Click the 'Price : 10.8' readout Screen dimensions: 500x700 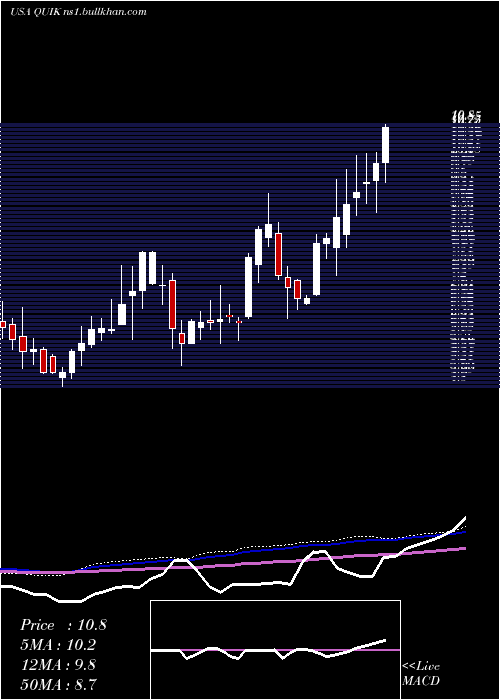point(63,625)
